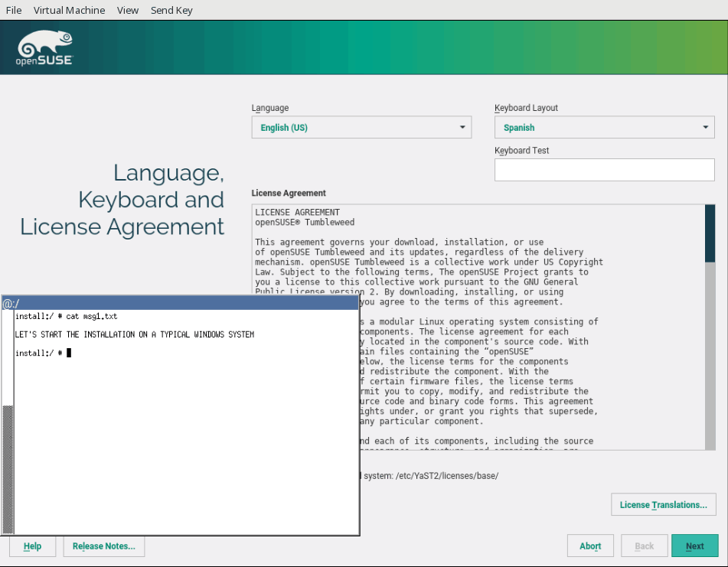
Task: Click inside the Keyboard Test field
Action: coord(604,170)
